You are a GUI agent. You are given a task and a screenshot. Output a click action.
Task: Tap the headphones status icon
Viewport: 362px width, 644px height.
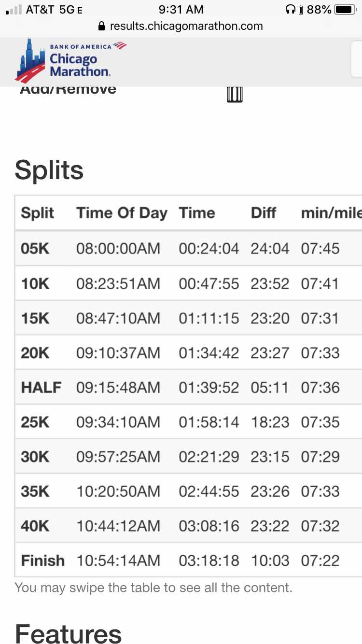point(291,10)
